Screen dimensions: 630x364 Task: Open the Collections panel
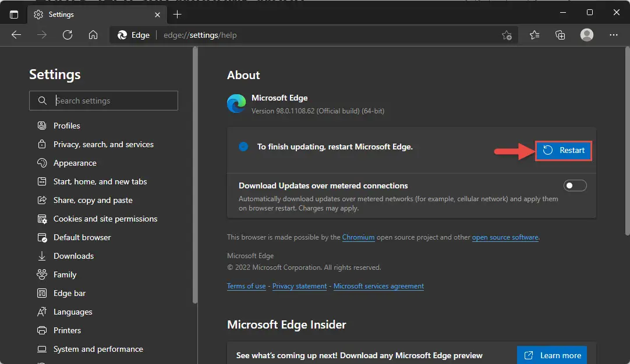(x=560, y=35)
